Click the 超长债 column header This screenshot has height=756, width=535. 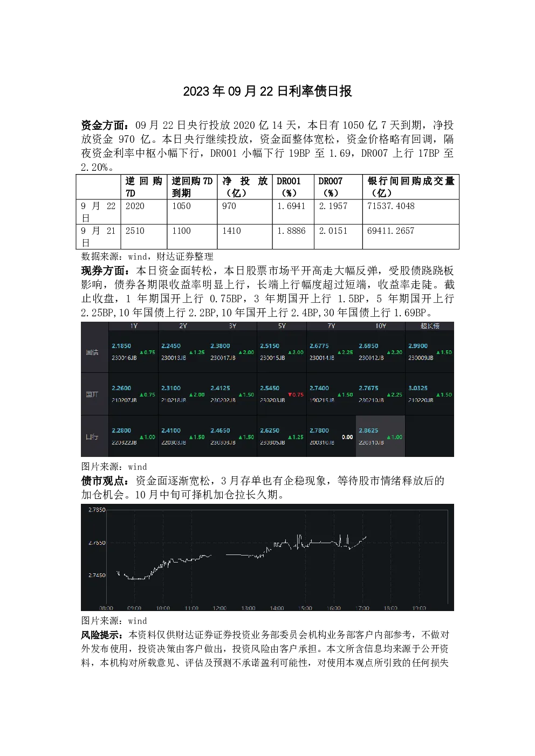coord(429,326)
